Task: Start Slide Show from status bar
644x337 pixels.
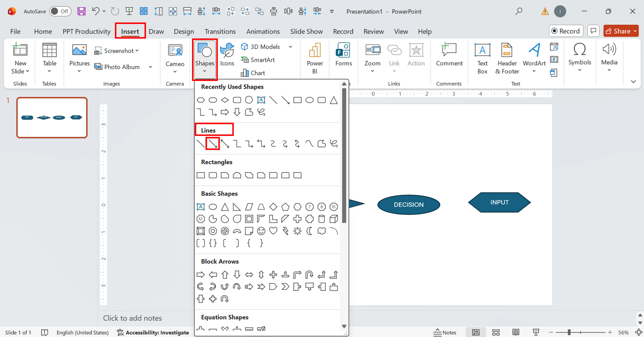Action: click(536, 332)
